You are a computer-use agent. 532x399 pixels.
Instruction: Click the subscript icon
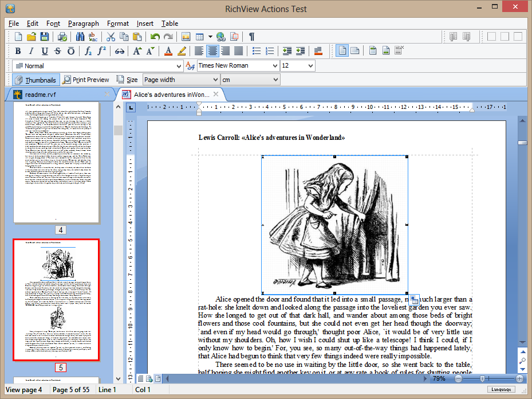pos(88,51)
